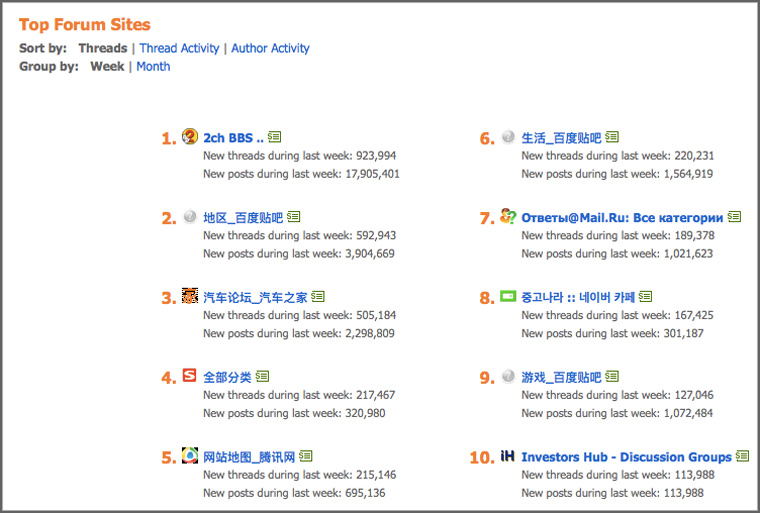Sort forums by Author Activity

(270, 48)
